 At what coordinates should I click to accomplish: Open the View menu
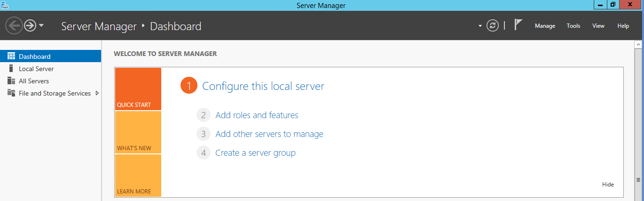(598, 26)
